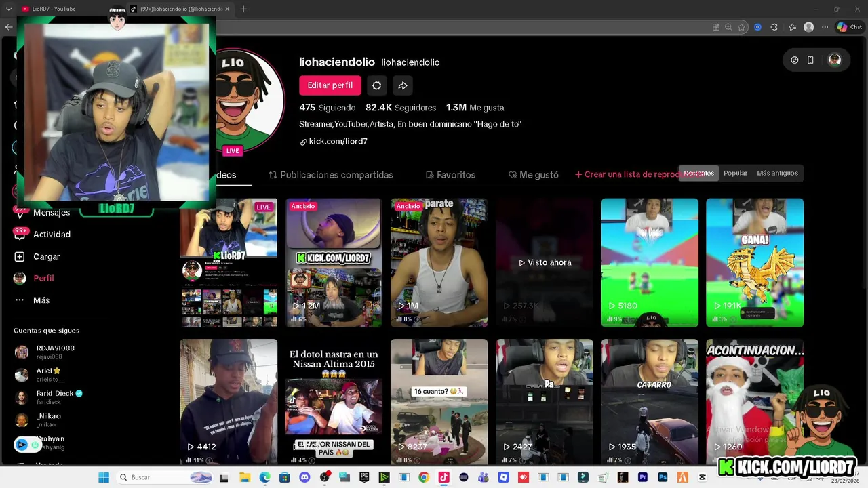Viewport: 868px width, 488px height.
Task: Open profile settings gear icon
Action: point(376,85)
